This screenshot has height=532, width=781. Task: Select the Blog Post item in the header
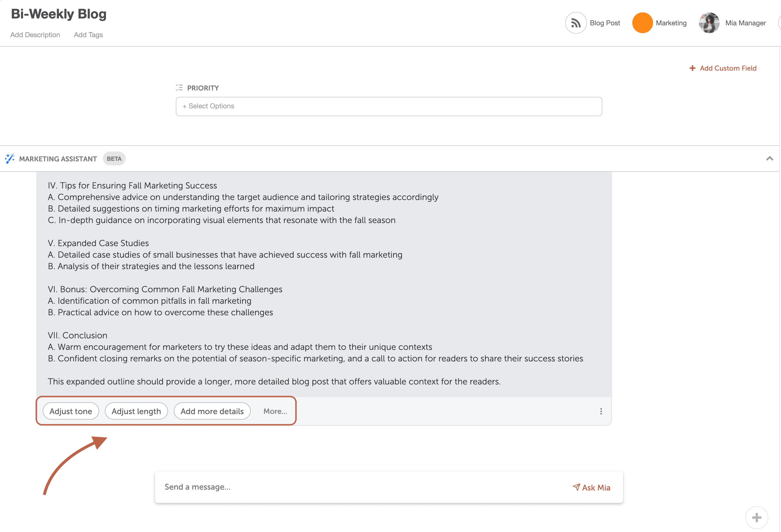605,22
